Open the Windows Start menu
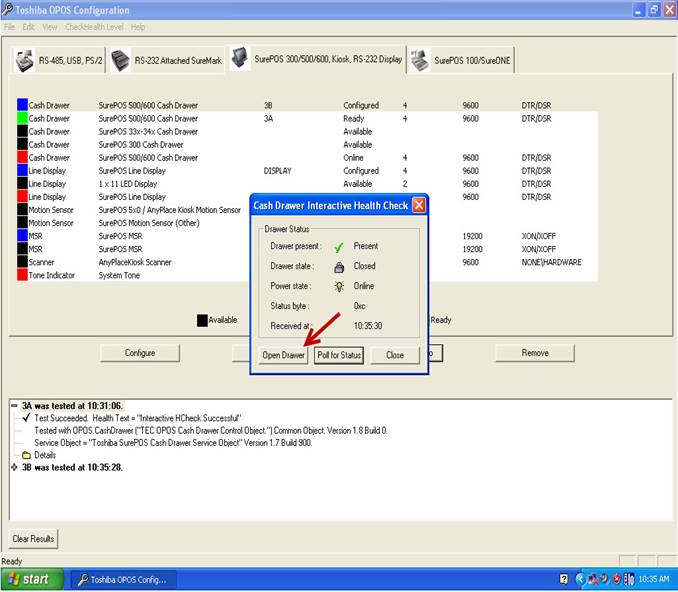 coord(28,579)
